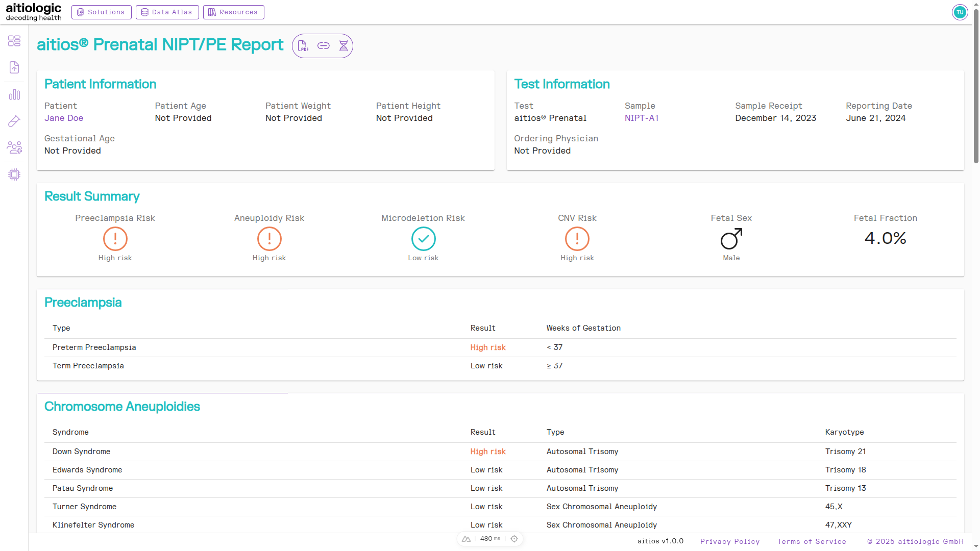
Task: Click the target icon next to 480 ms
Action: (x=514, y=539)
